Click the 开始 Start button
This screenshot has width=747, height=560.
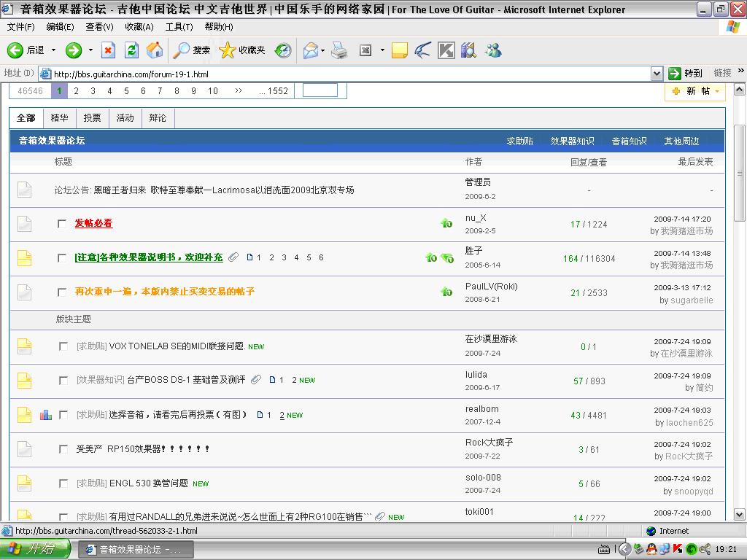[x=36, y=549]
